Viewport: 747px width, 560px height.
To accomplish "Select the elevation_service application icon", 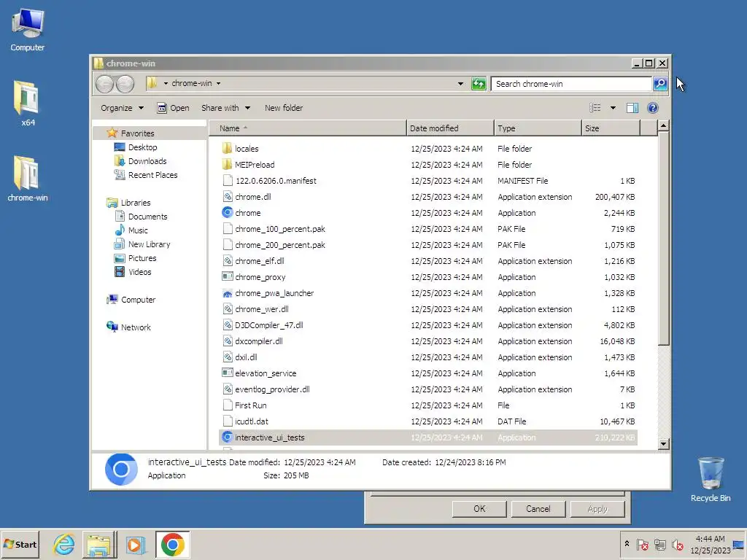I will click(228, 373).
